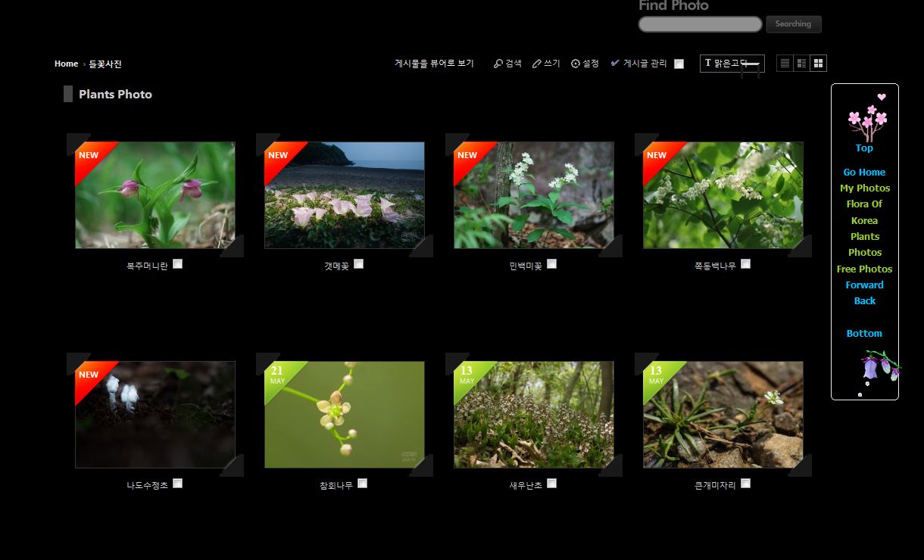
Task: Click the 쓰기 write pencil icon
Action: [536, 64]
